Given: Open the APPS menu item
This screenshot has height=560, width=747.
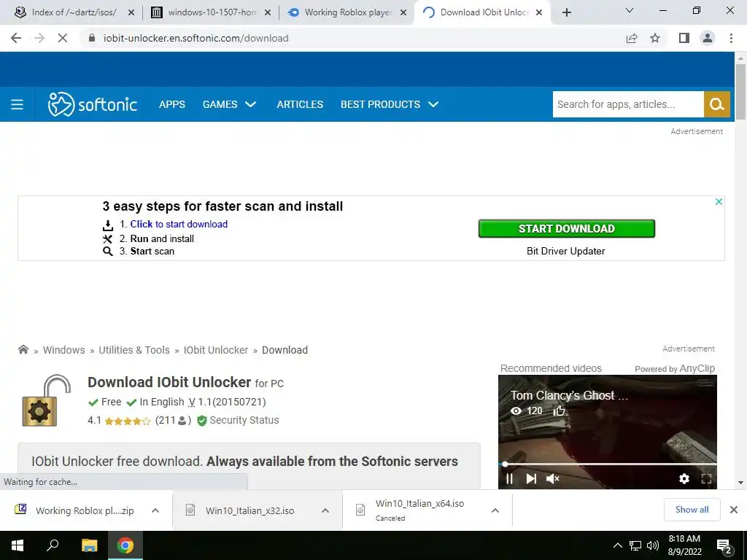Looking at the screenshot, I should pyautogui.click(x=172, y=104).
